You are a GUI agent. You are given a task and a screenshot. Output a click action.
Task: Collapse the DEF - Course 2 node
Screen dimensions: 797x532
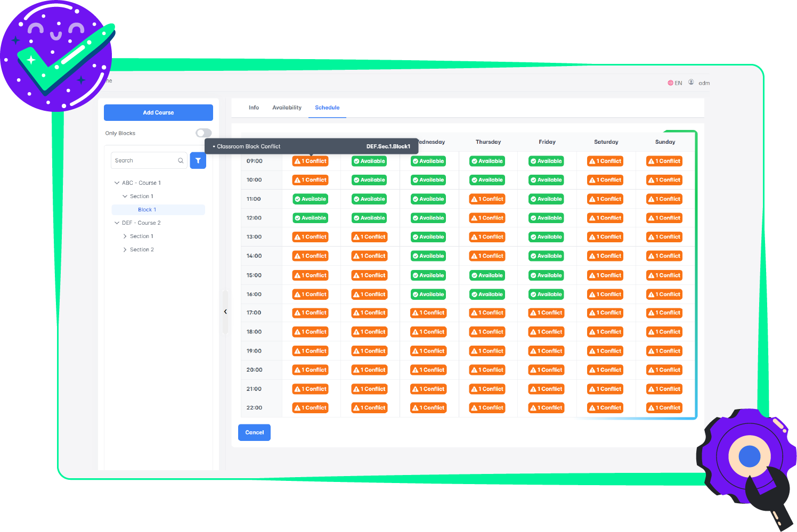[x=117, y=223]
